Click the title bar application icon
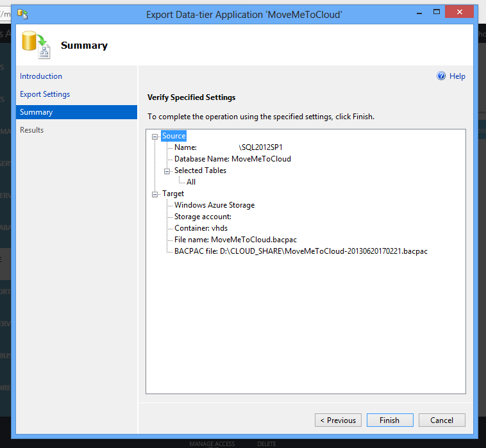The height and width of the screenshot is (448, 486). pyautogui.click(x=22, y=13)
